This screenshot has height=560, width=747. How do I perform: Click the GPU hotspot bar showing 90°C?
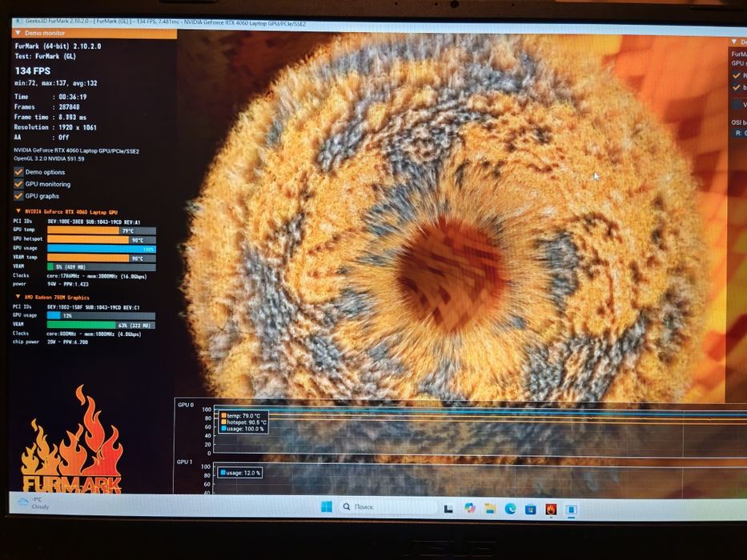(x=102, y=239)
